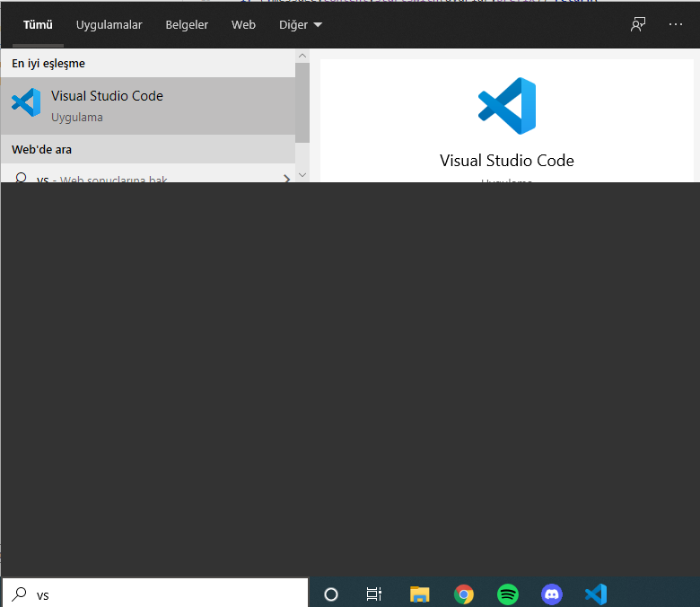
Task: Click the magnifier icon in search box
Action: pos(19,594)
